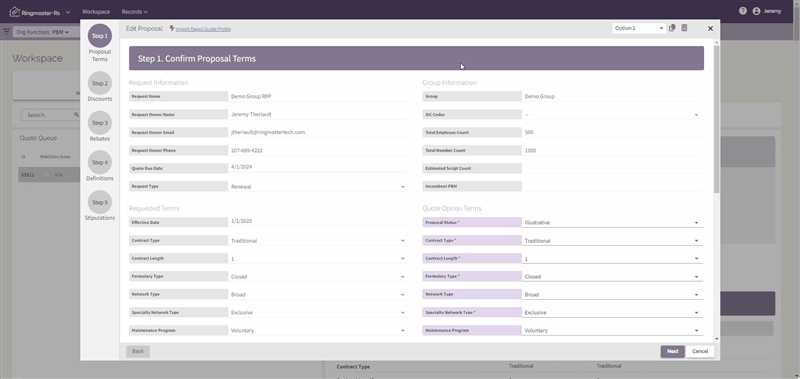Open Requested Terms Contract Length dropdown
Image resolution: width=800 pixels, height=379 pixels.
(x=318, y=259)
